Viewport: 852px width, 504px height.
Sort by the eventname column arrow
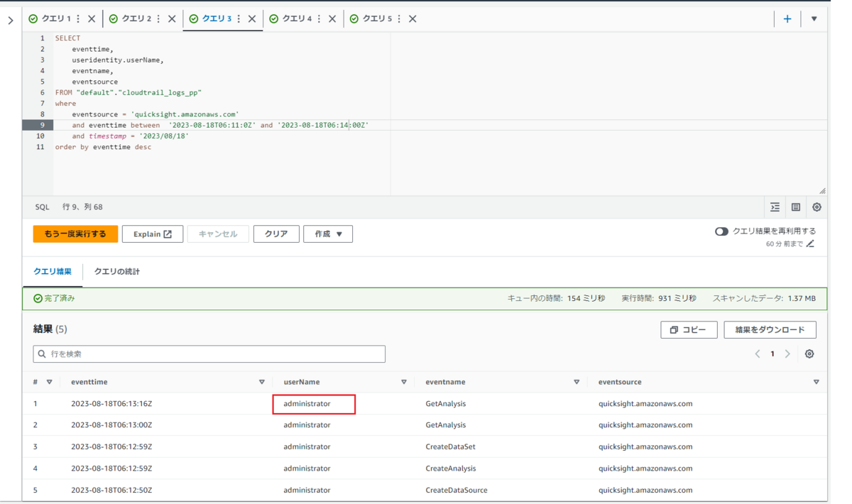coord(577,382)
